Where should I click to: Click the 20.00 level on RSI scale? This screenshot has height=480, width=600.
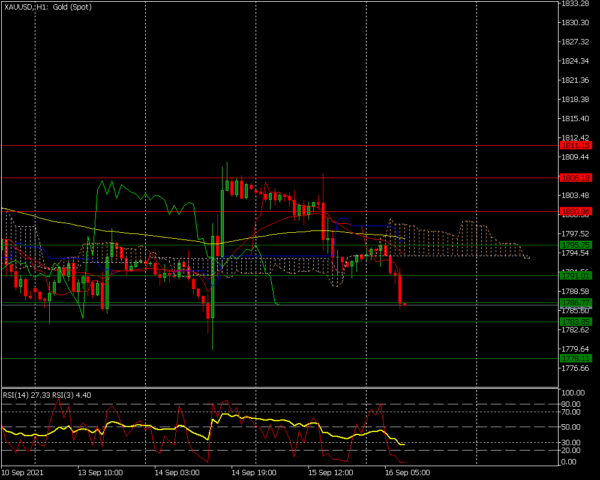coord(571,450)
